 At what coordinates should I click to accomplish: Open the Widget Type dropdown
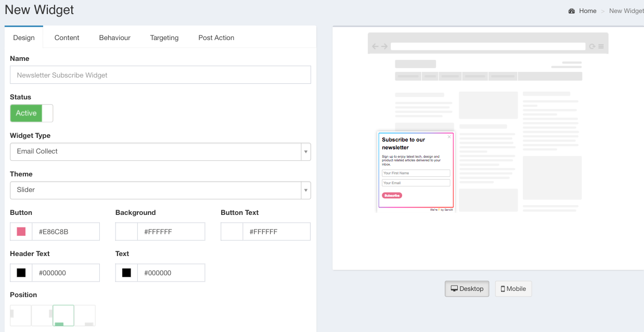[x=160, y=151]
